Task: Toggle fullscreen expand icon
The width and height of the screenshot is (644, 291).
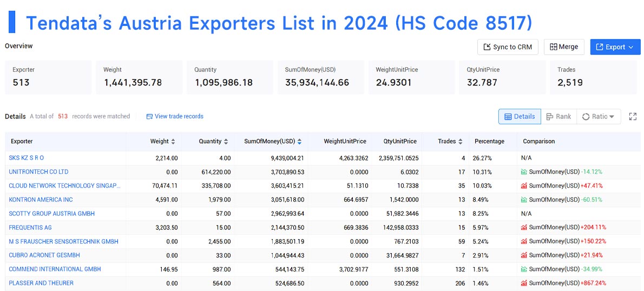Action: (633, 117)
